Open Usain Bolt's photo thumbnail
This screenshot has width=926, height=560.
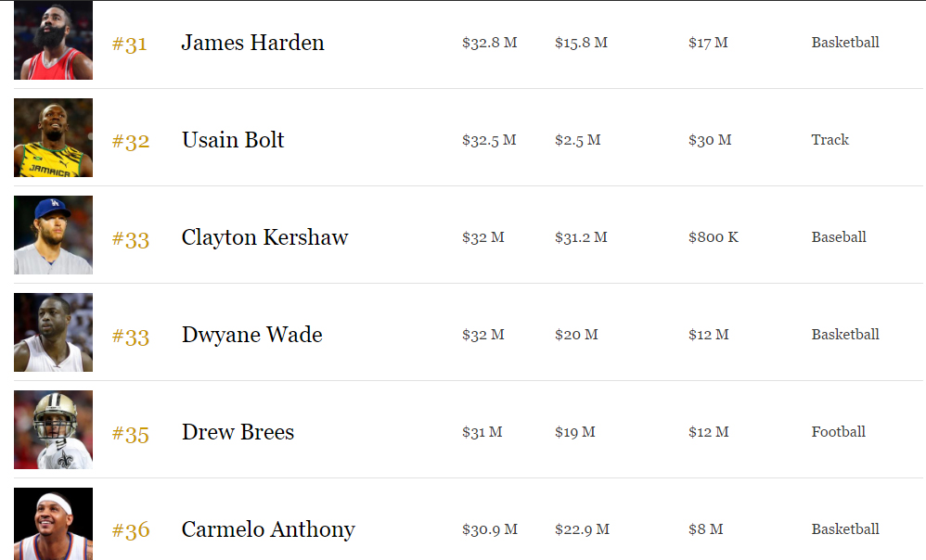tap(53, 138)
